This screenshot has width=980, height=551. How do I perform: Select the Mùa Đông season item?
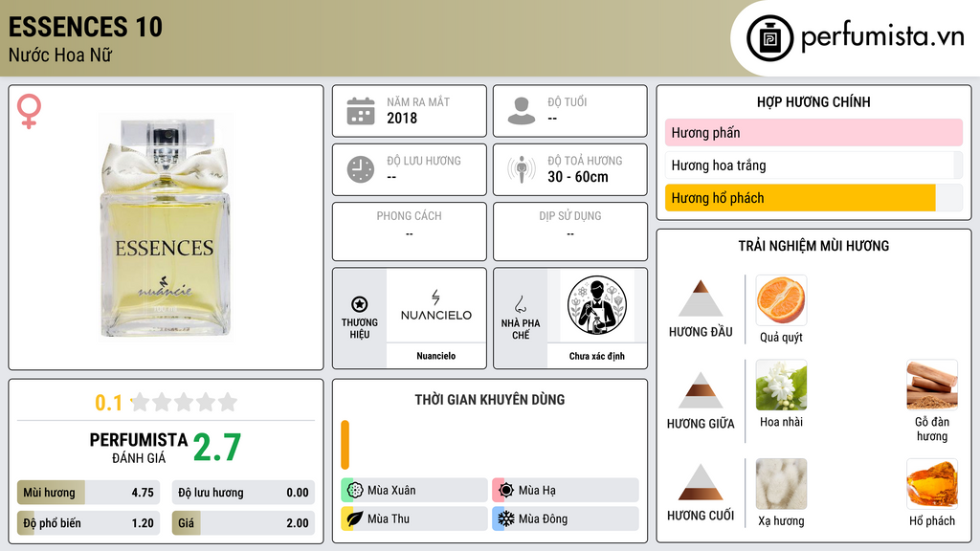pyautogui.click(x=566, y=518)
